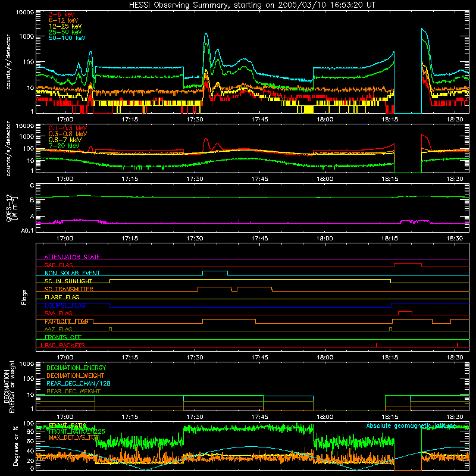Select the red 3-6 keV legend label
Image resolution: width=476 pixels, height=476 pixels.
click(62, 14)
